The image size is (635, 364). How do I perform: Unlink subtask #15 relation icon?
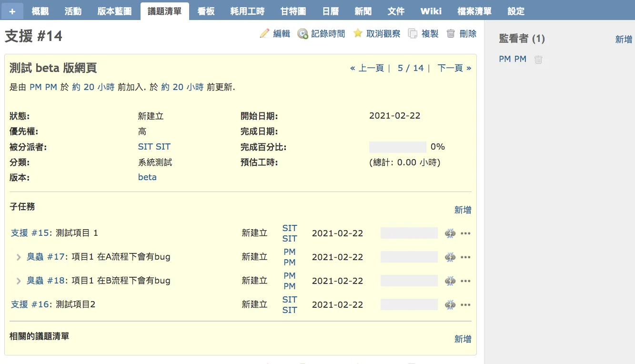click(x=450, y=233)
